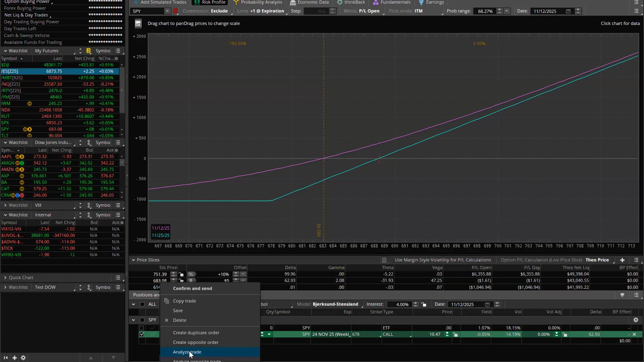This screenshot has height=362, width=644.
Task: Collapse the Price Slices section
Action: (x=133, y=260)
